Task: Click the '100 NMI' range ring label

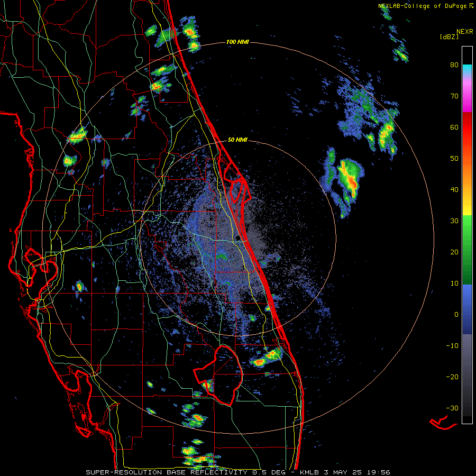Action: [237, 42]
